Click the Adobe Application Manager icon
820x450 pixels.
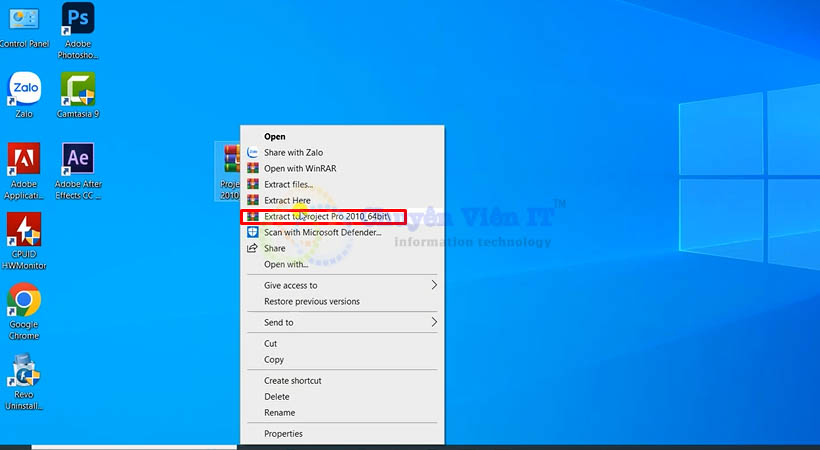(x=24, y=160)
